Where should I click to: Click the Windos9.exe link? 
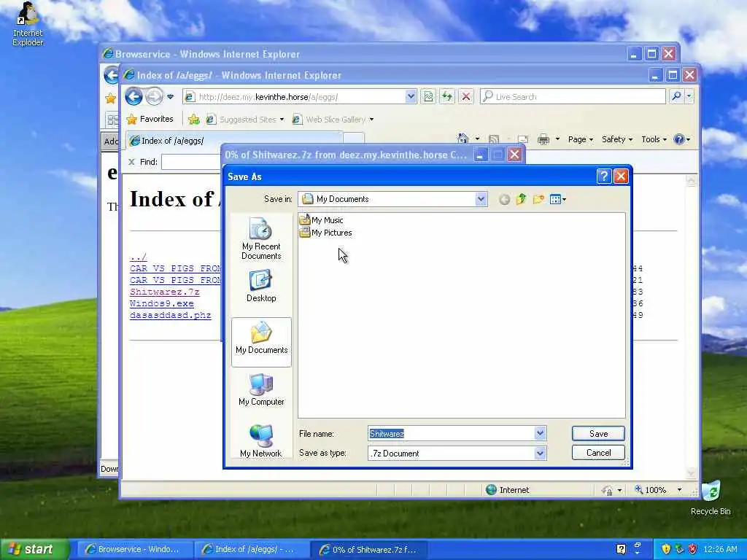(161, 303)
